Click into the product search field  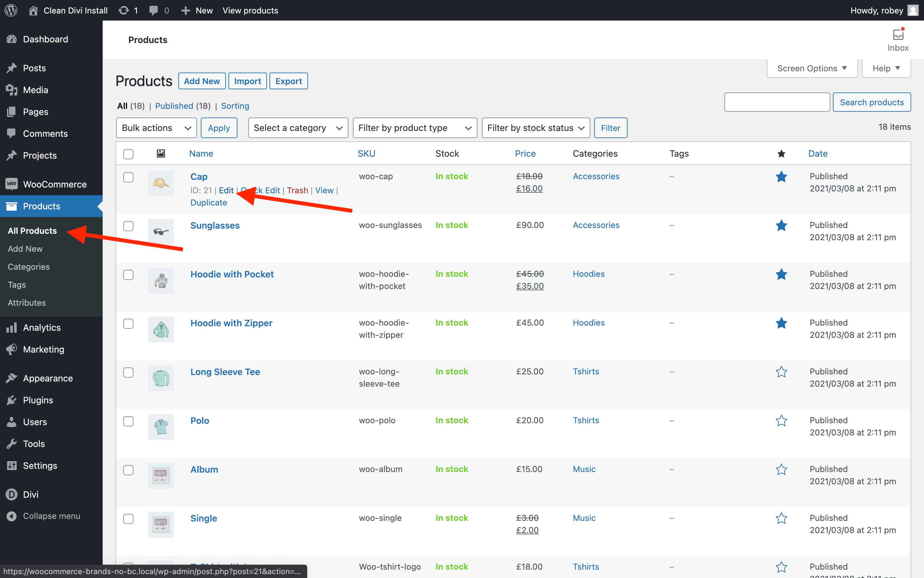(777, 102)
